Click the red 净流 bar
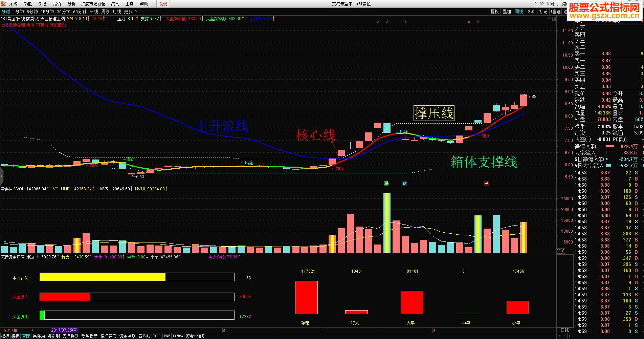Image resolution: width=644 pixels, height=339 pixels. (x=306, y=297)
